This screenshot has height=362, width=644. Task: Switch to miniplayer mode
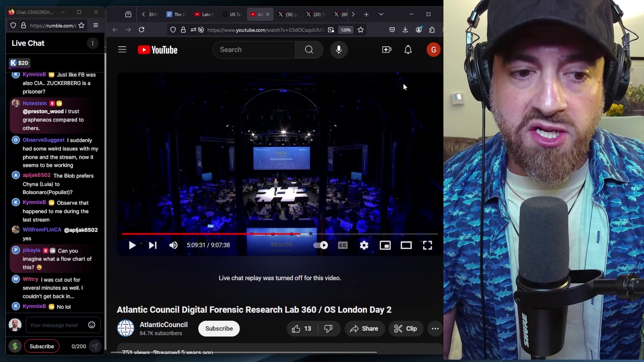point(385,245)
